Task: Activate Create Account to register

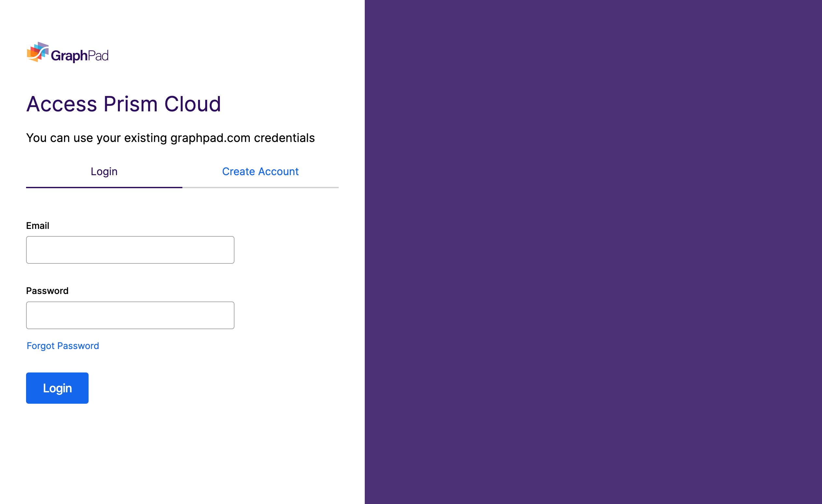Action: (x=260, y=172)
